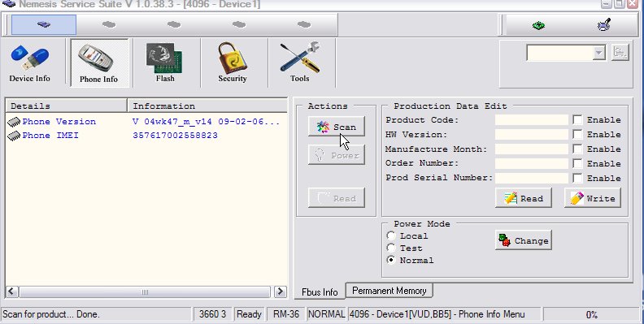Select the third device slot icon
Viewport: 644px width, 324px height.
(174, 24)
